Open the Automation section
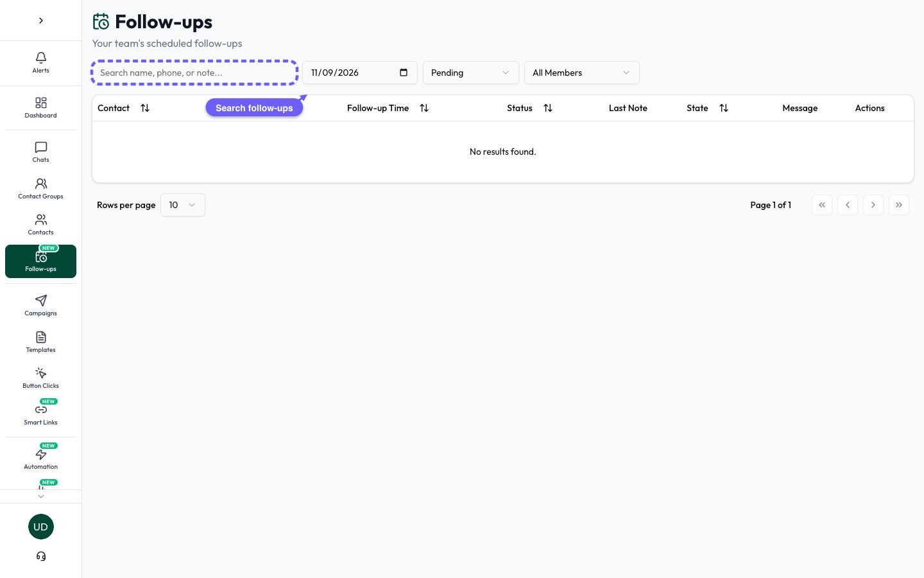 pyautogui.click(x=40, y=459)
